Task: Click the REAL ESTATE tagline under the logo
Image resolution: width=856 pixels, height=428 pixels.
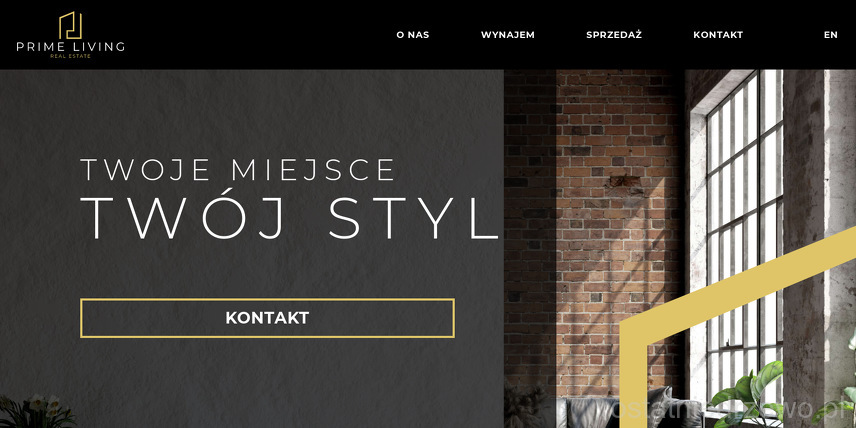Action: pyautogui.click(x=70, y=56)
